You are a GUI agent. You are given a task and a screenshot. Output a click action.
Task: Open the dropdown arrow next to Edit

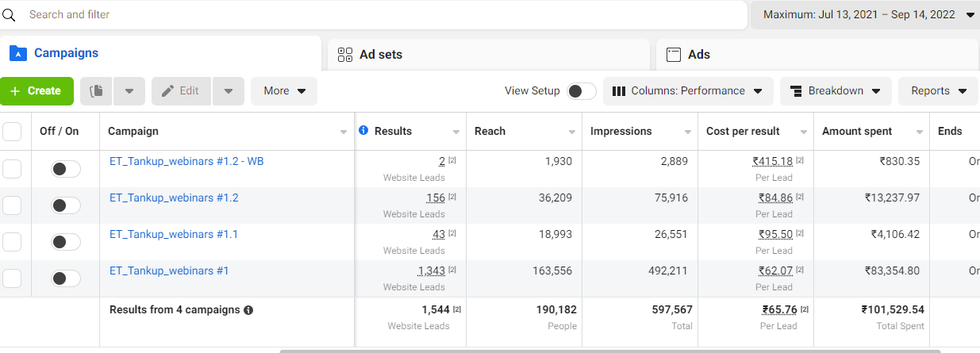pyautogui.click(x=228, y=91)
